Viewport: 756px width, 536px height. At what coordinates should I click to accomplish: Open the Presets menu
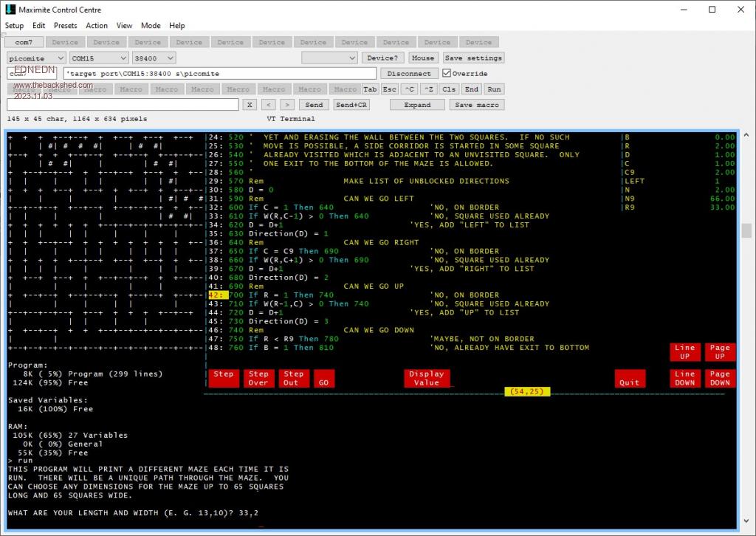[65, 25]
